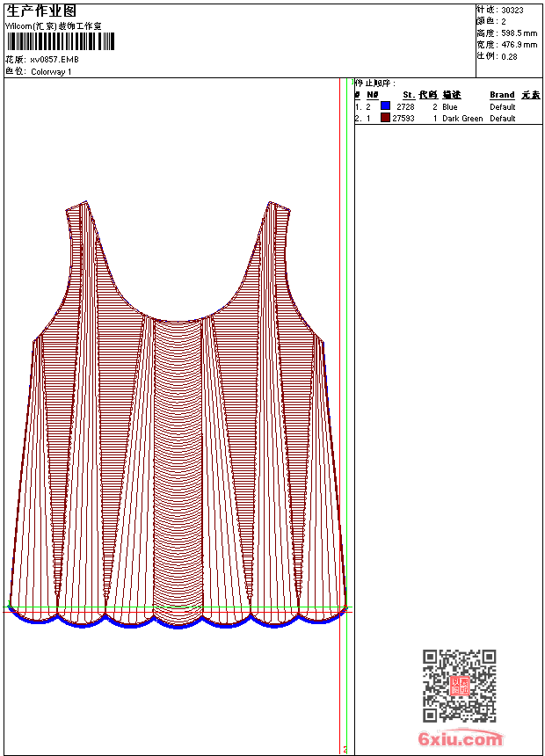Click the 'Brand' column header
This screenshot has height=756, width=545.
pyautogui.click(x=502, y=95)
